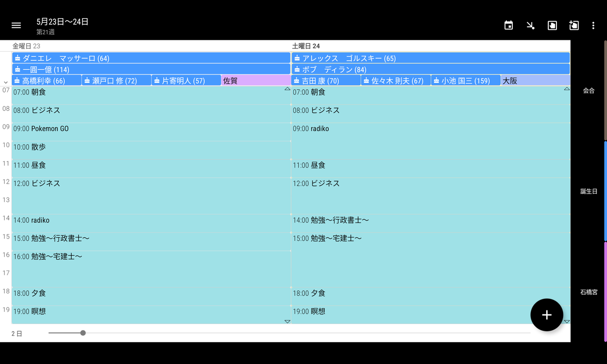The height and width of the screenshot is (364, 607).
Task: Open 吉田 康 (70) birthday event
Action: [x=326, y=80]
